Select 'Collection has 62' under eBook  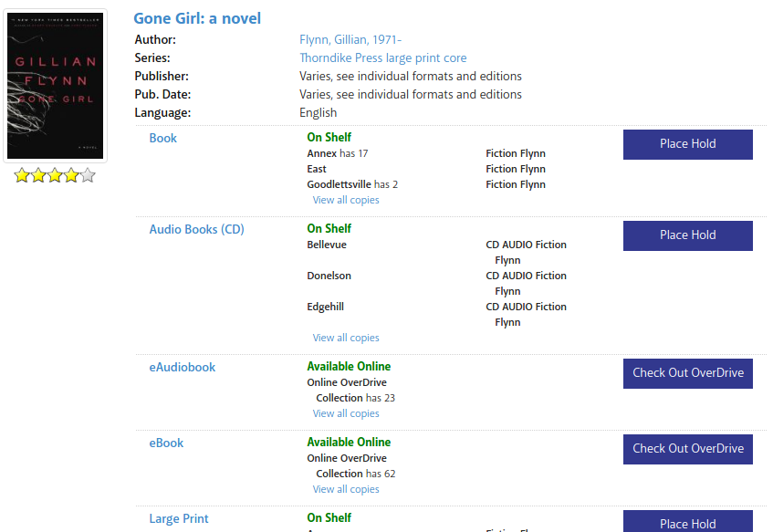coord(355,474)
